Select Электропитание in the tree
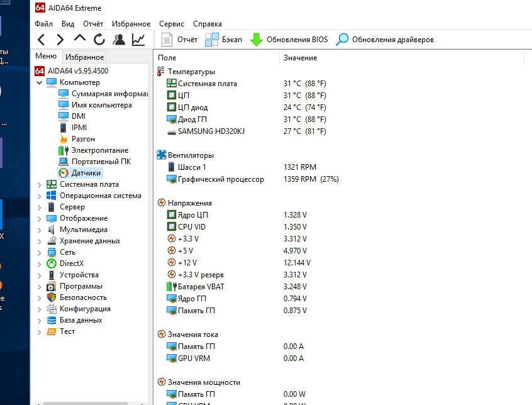532x405 pixels. [x=93, y=150]
